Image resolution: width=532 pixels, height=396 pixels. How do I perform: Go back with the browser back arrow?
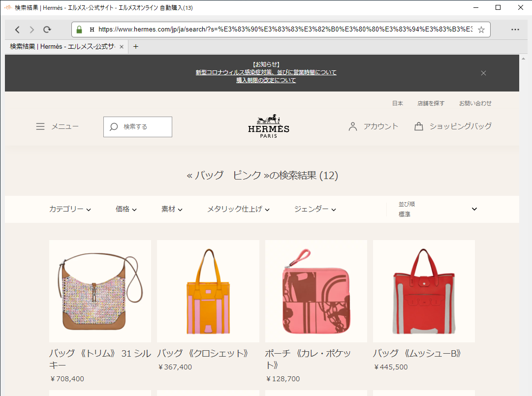[17, 30]
